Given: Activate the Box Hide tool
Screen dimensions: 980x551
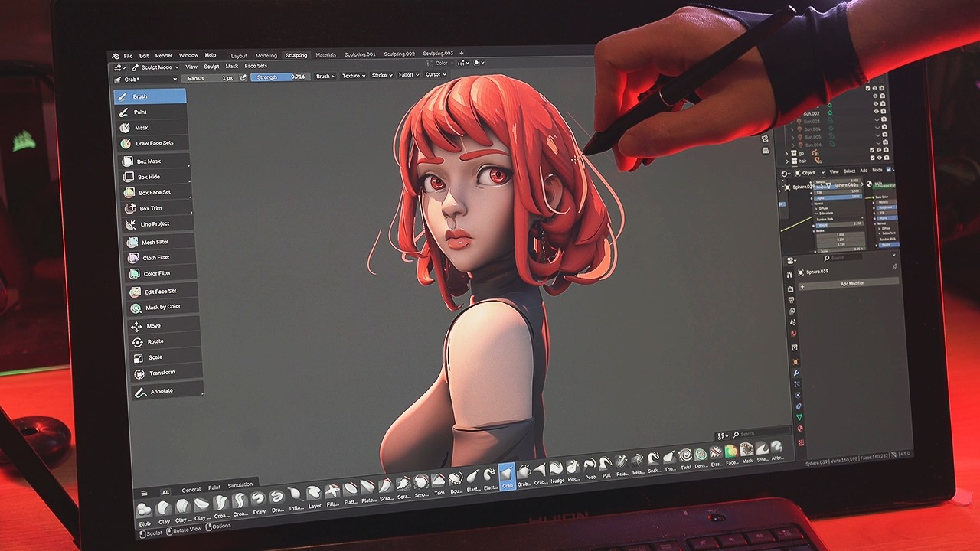Looking at the screenshot, I should pyautogui.click(x=155, y=177).
